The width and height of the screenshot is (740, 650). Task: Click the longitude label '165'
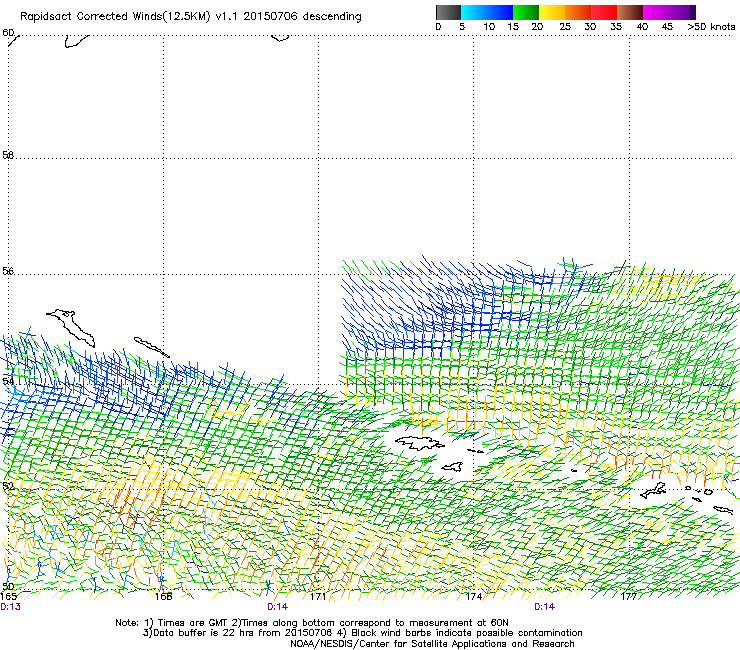coord(9,596)
